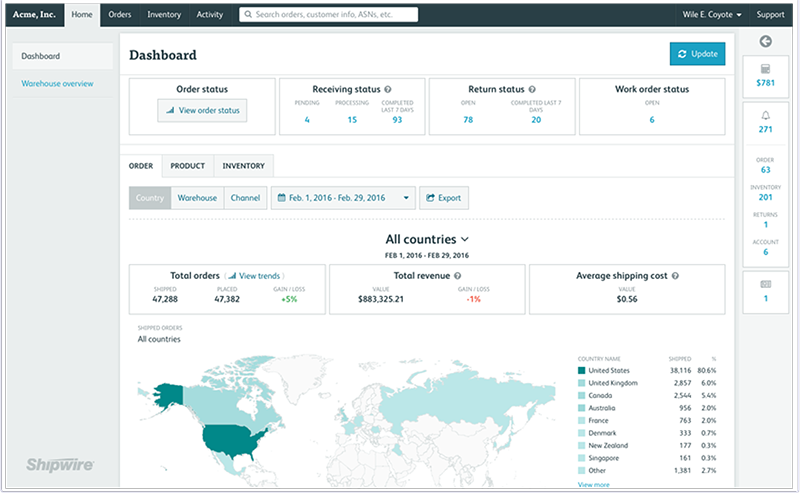800x493 pixels.
Task: Open the date range dropdown
Action: (x=343, y=198)
